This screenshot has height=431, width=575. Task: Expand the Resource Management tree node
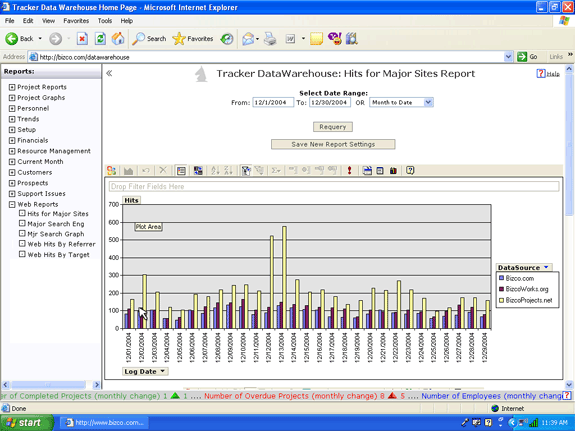tap(12, 151)
